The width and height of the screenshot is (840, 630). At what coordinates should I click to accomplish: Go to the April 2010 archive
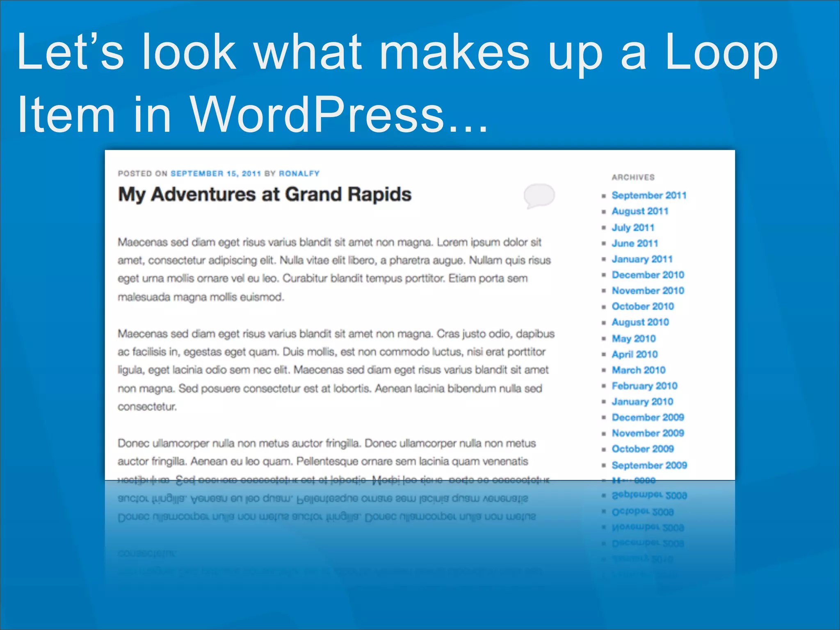click(635, 354)
